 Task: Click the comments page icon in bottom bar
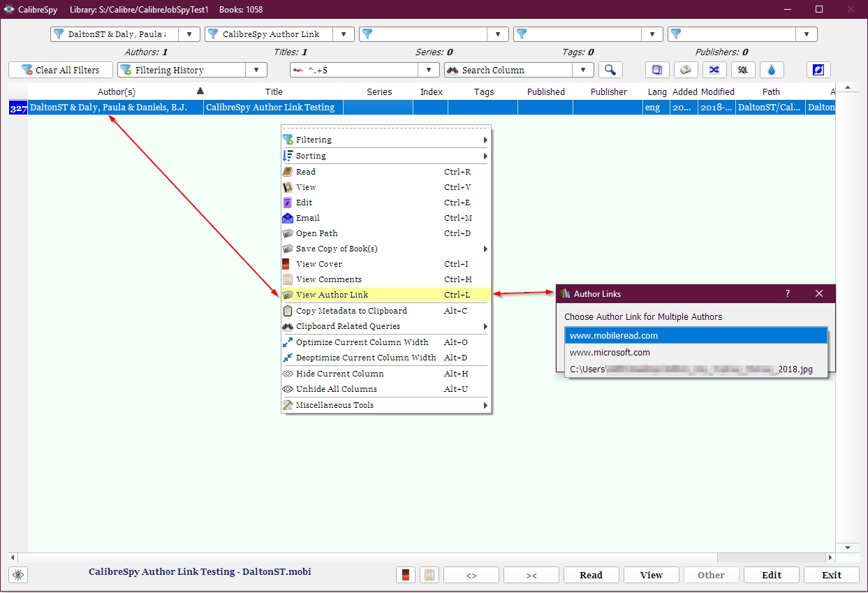429,575
